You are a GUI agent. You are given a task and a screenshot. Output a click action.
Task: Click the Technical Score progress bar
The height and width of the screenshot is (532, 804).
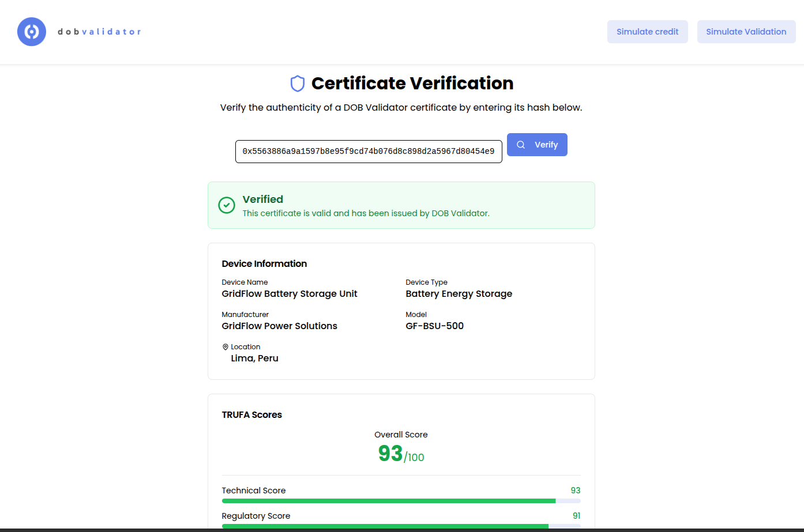coord(401,501)
